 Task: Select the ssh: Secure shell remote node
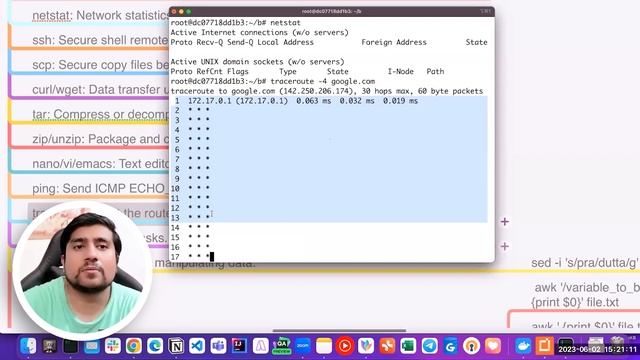pyautogui.click(x=100, y=40)
